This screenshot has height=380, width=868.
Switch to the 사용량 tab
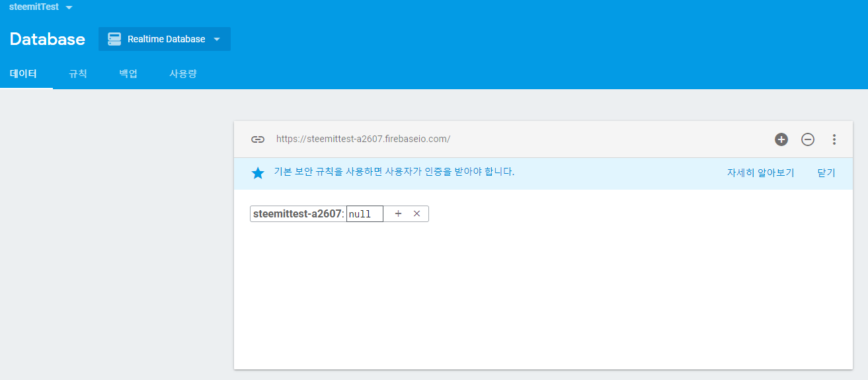(183, 73)
